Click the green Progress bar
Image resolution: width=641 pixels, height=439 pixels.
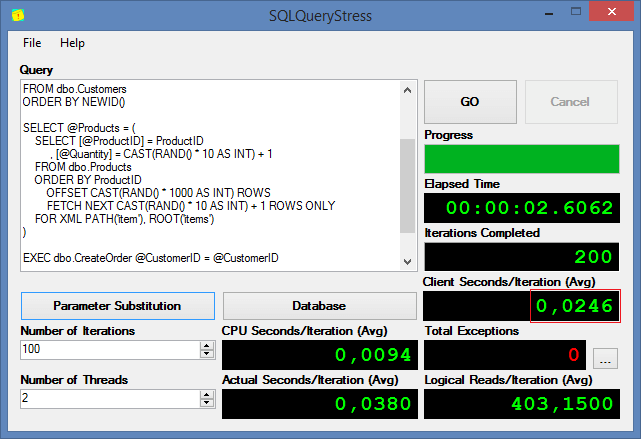pyautogui.click(x=522, y=159)
